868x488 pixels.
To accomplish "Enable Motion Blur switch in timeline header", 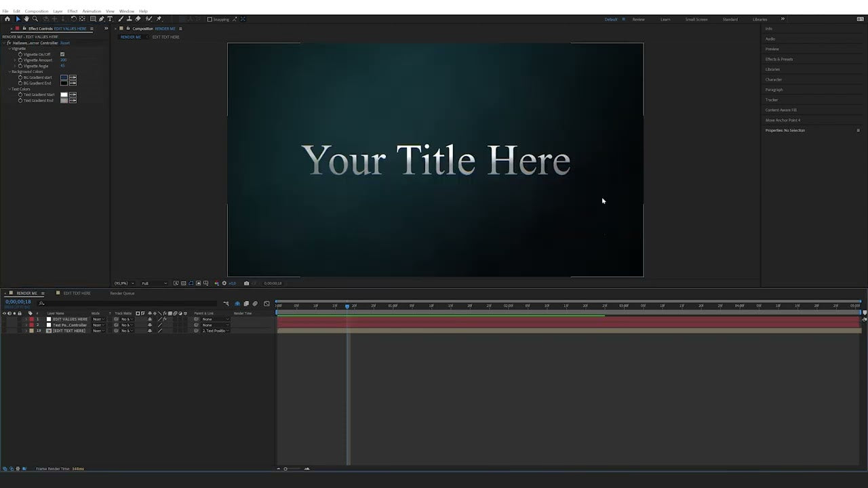I will tap(255, 303).
